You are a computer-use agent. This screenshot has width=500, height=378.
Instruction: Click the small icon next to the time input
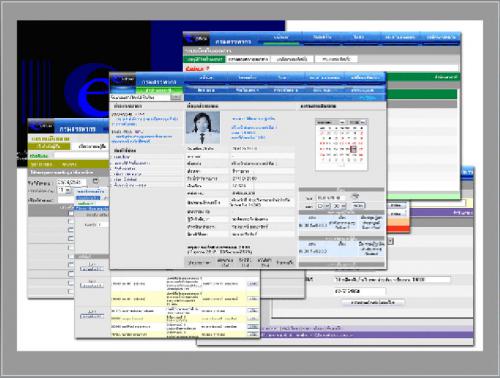[355, 196]
